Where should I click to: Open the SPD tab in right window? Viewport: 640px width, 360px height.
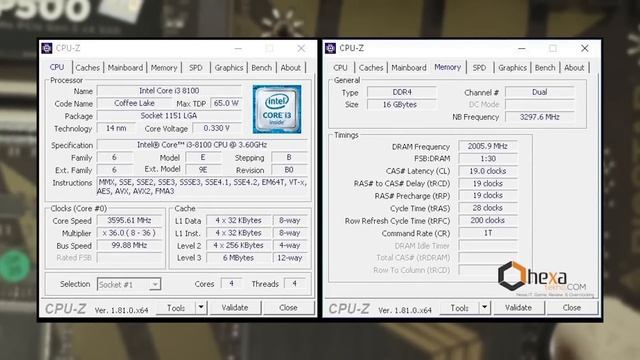[x=479, y=68]
